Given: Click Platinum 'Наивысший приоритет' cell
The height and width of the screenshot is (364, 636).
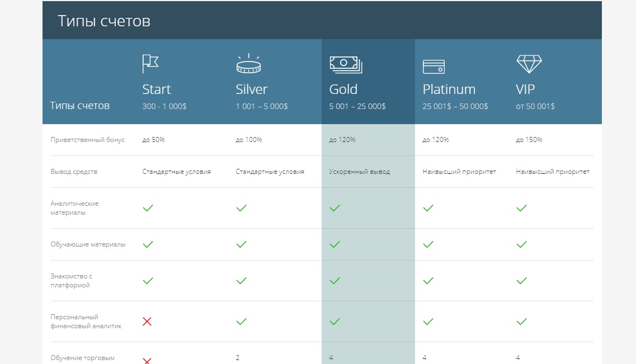Looking at the screenshot, I should (459, 172).
